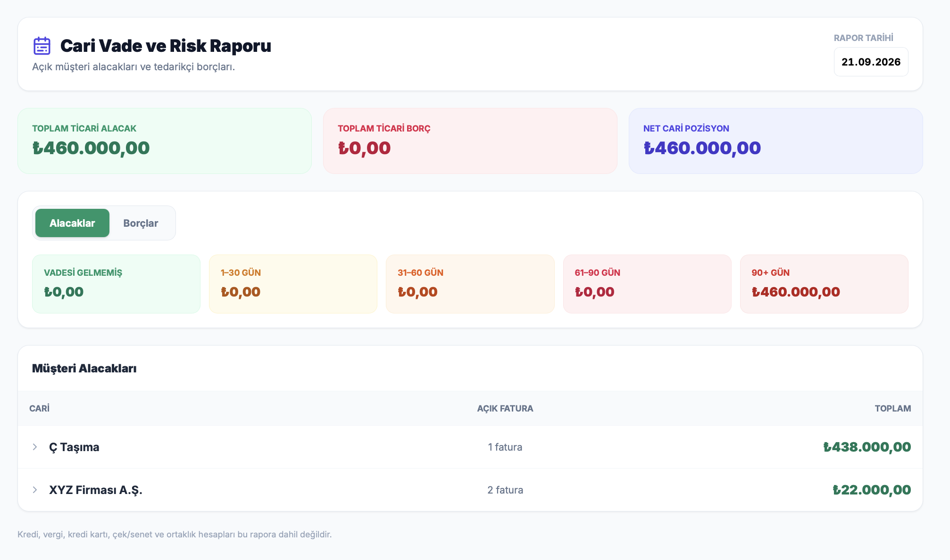Click the Açık Fatura column header
This screenshot has width=950, height=560.
click(x=505, y=408)
